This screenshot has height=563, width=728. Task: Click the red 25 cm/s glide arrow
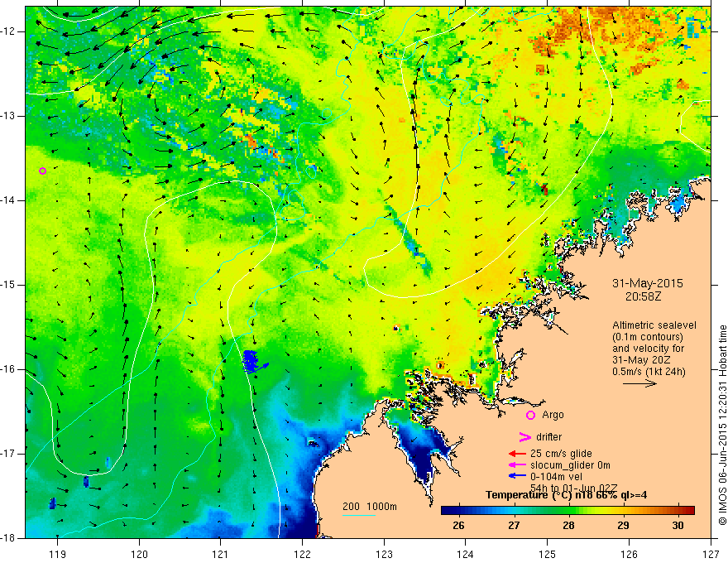click(x=517, y=454)
